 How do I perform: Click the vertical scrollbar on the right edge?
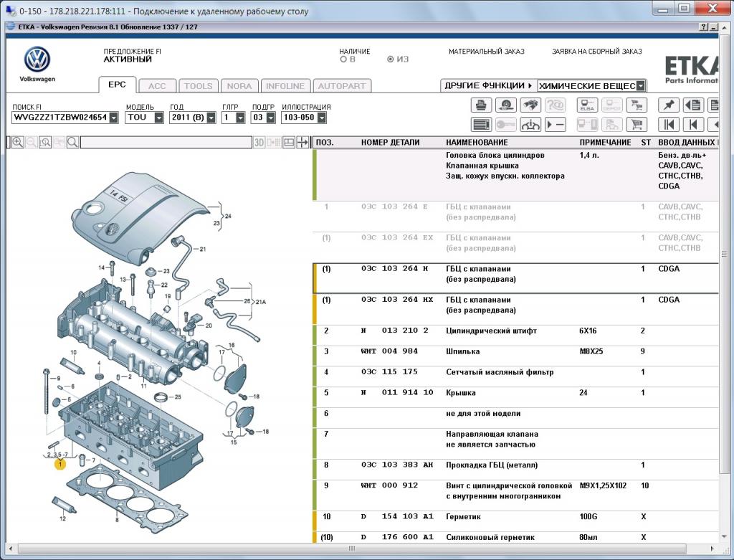(x=725, y=255)
